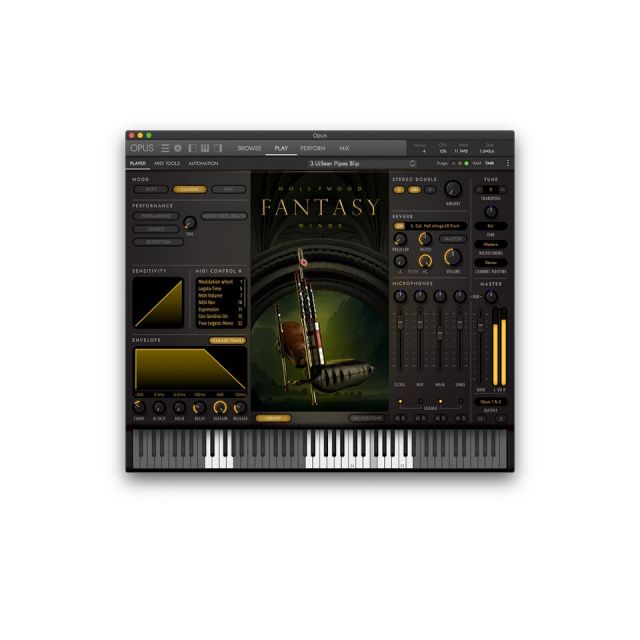Click the envelope Release knob
The image size is (640, 640).
point(240,407)
